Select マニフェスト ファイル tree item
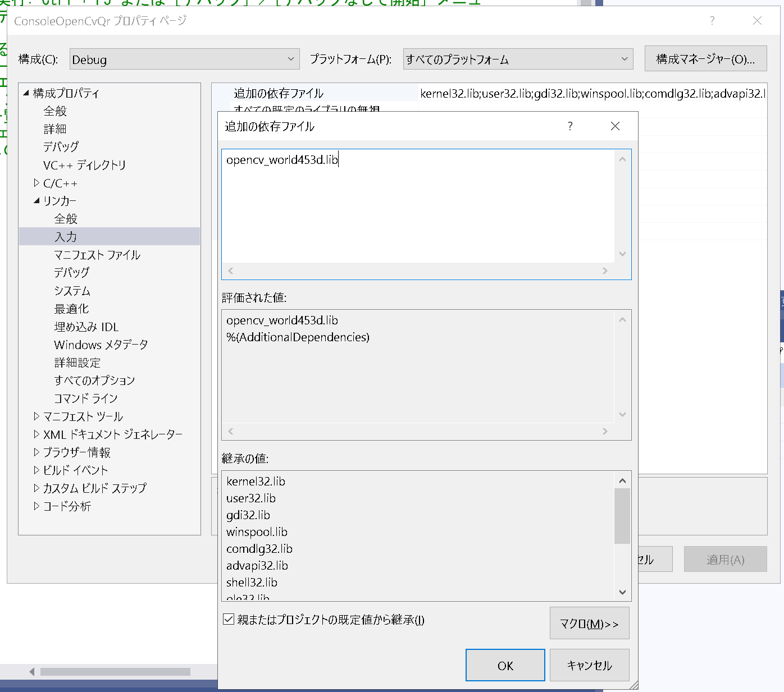This screenshot has width=784, height=692. click(x=97, y=255)
